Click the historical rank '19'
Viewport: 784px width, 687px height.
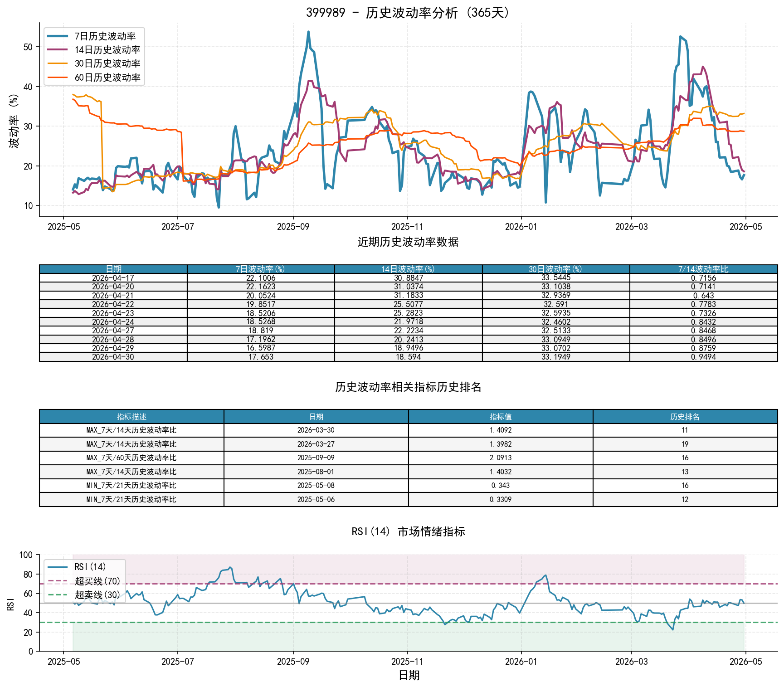click(685, 444)
